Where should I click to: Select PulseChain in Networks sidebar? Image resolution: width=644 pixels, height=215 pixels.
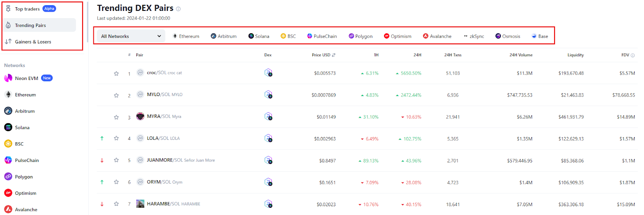pyautogui.click(x=22, y=160)
